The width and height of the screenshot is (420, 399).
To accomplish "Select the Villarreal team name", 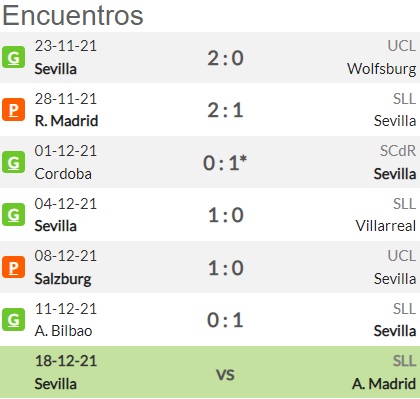I will (386, 226).
